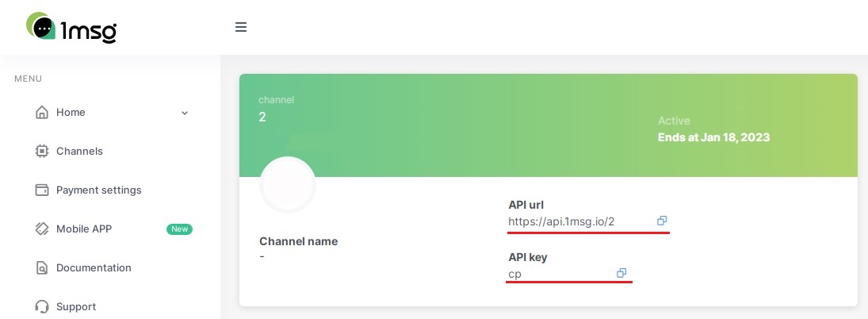The height and width of the screenshot is (319, 868).
Task: Select Support in the sidebar
Action: pos(76,307)
